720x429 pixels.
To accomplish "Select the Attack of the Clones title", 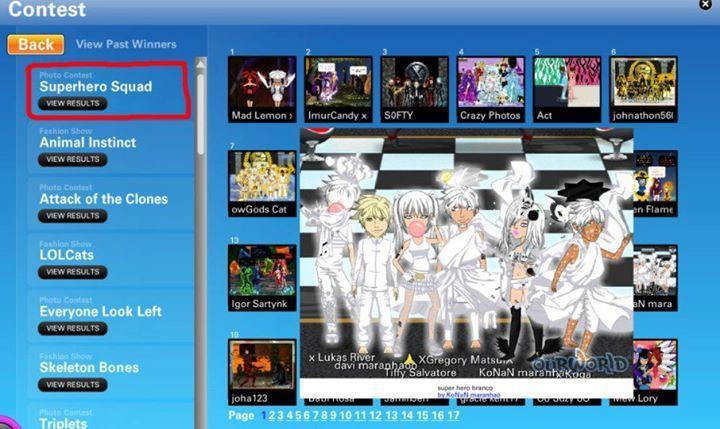I will click(104, 199).
